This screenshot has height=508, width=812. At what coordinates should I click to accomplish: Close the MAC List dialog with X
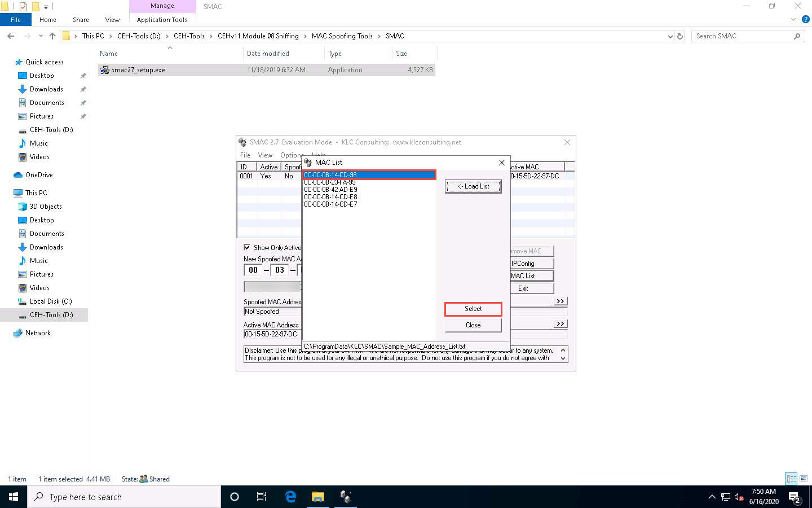pos(501,163)
